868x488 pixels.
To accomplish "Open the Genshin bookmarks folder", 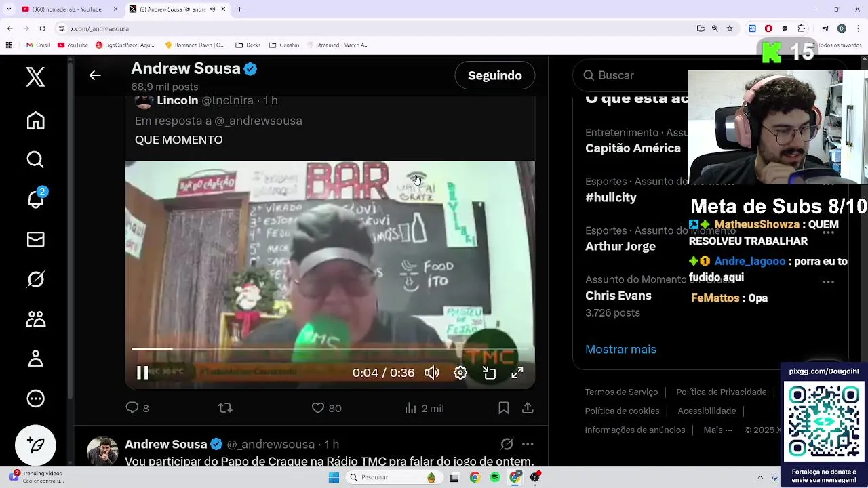I will point(284,45).
